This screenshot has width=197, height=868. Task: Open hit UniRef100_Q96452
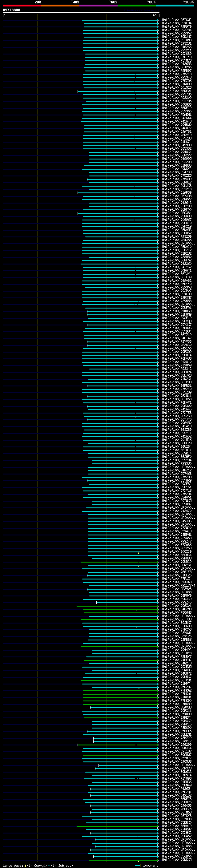tap(177, 836)
